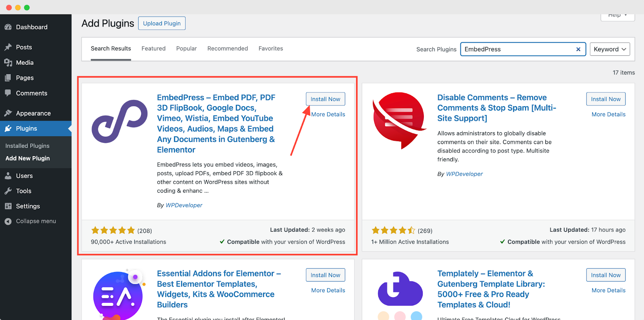Open More Details for Essential Addons
Viewport: 644px width, 320px height.
point(328,290)
